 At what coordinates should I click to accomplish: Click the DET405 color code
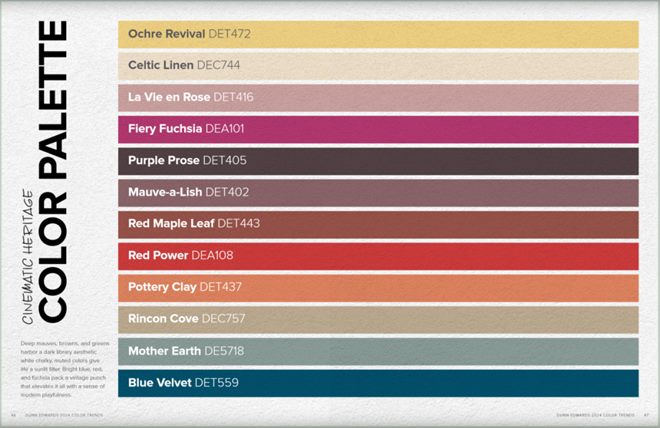pos(225,160)
